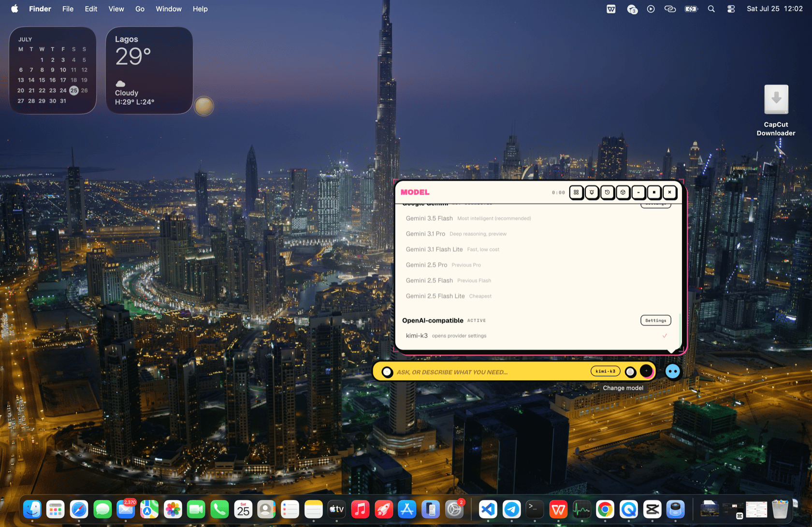Viewport: 812px width, 527px height.
Task: Open the Lagos weather widget
Action: [149, 71]
